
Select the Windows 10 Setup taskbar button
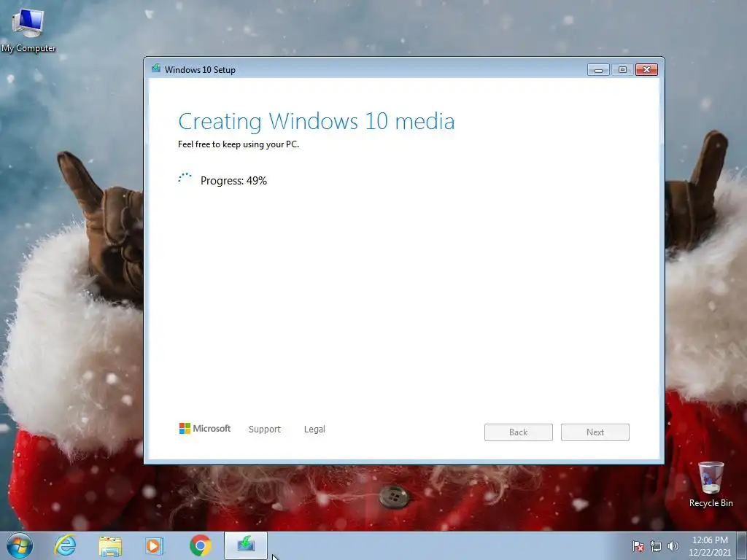246,545
